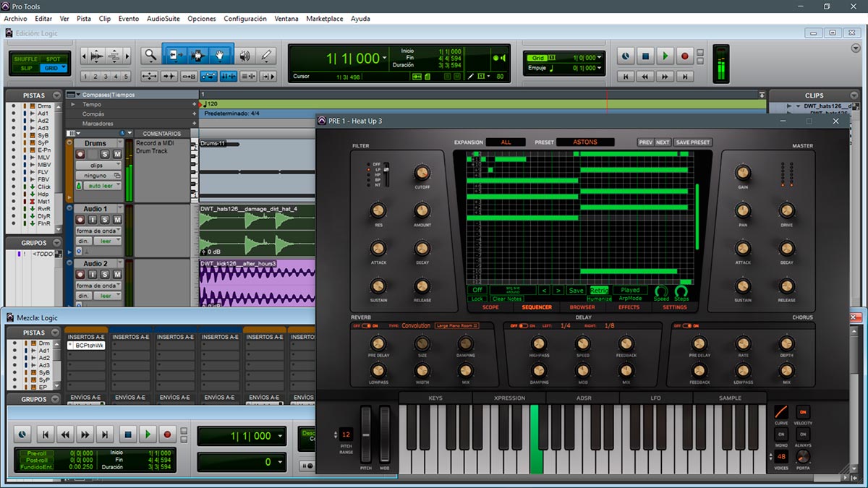Image resolution: width=868 pixels, height=488 pixels.
Task: Click Clear Notes in the sequencer
Action: pyautogui.click(x=507, y=299)
